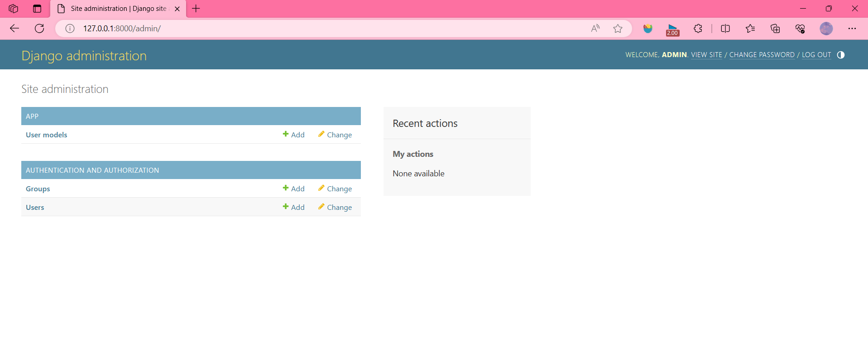The height and width of the screenshot is (354, 868).
Task: Select the Site administration browser tab
Action: (x=118, y=9)
